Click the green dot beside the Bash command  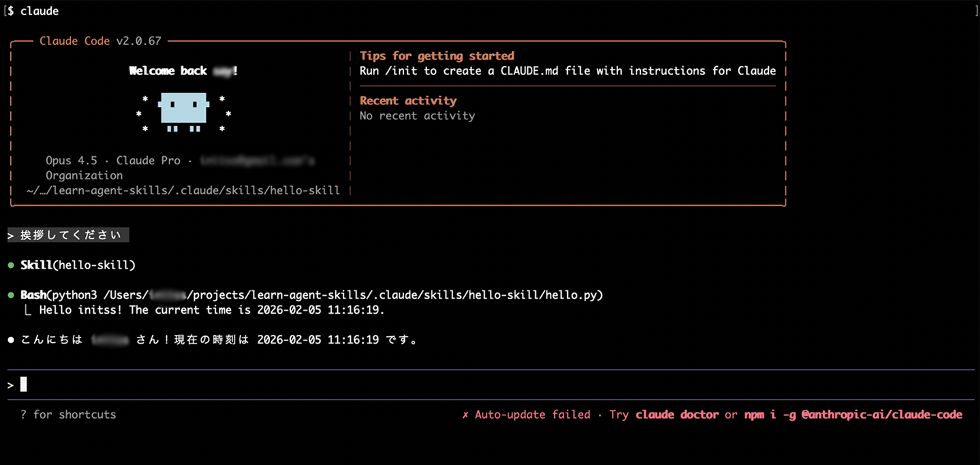click(x=11, y=295)
